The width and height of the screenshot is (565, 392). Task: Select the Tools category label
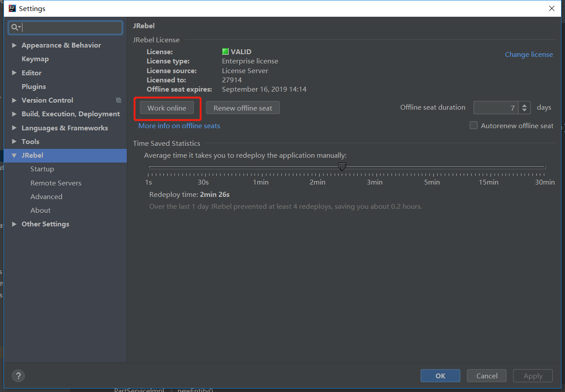[30, 142]
